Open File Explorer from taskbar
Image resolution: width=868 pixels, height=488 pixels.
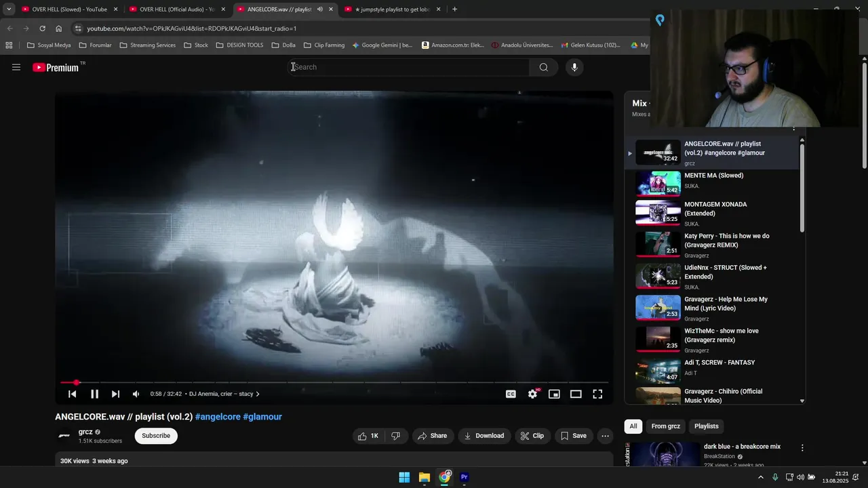(425, 477)
